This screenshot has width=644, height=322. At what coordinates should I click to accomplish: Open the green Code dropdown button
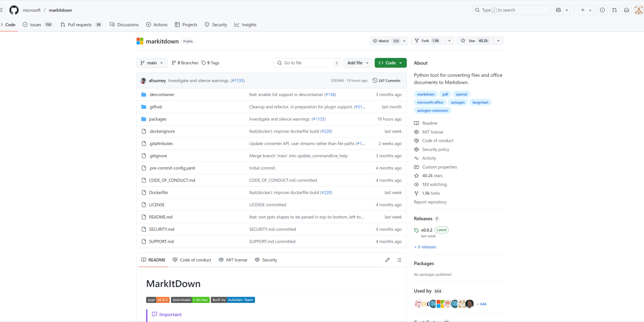coord(391,63)
